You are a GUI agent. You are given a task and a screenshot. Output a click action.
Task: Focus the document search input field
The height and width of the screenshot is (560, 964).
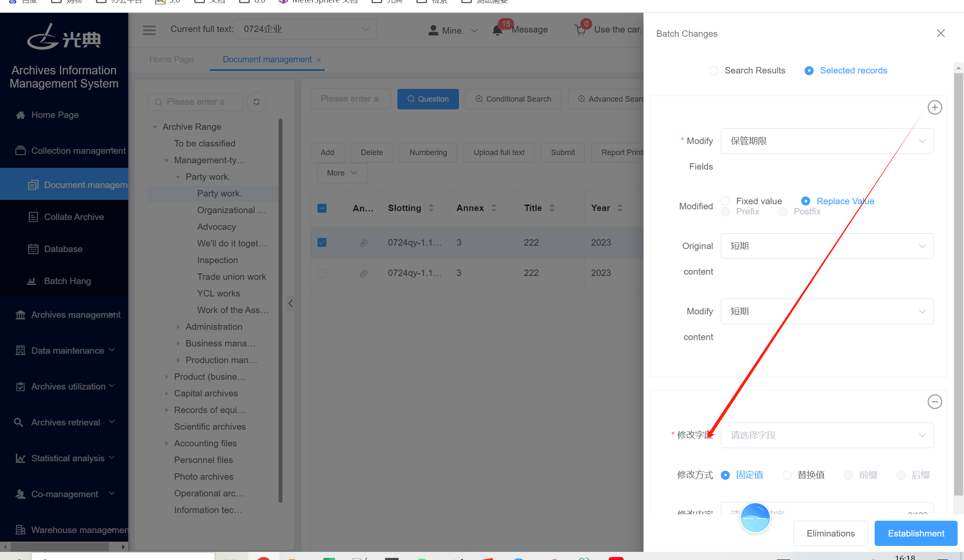click(x=350, y=99)
